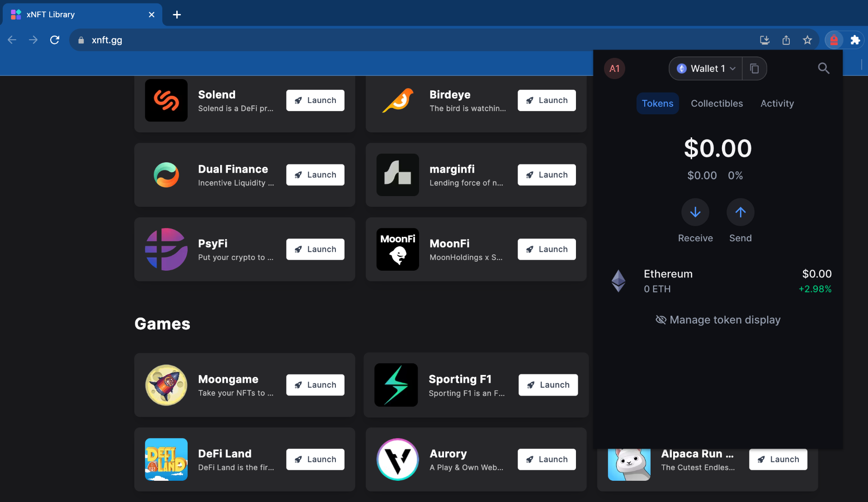
Task: Switch to the Collectibles tab
Action: pos(717,103)
